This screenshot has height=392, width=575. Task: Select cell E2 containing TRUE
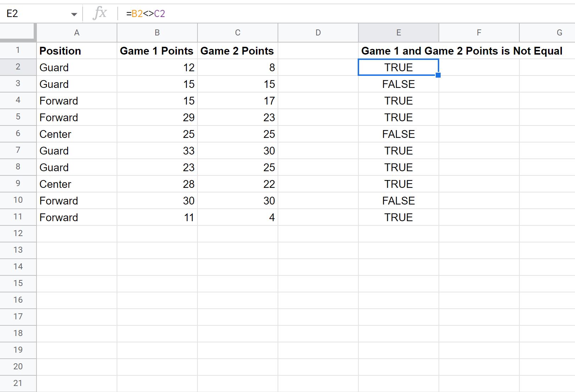click(398, 67)
